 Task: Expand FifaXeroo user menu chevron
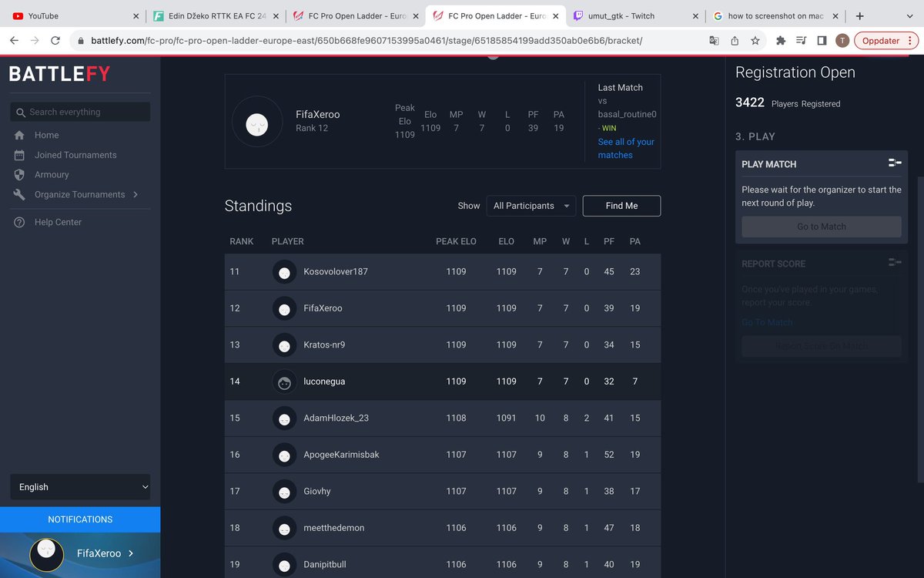(x=131, y=553)
